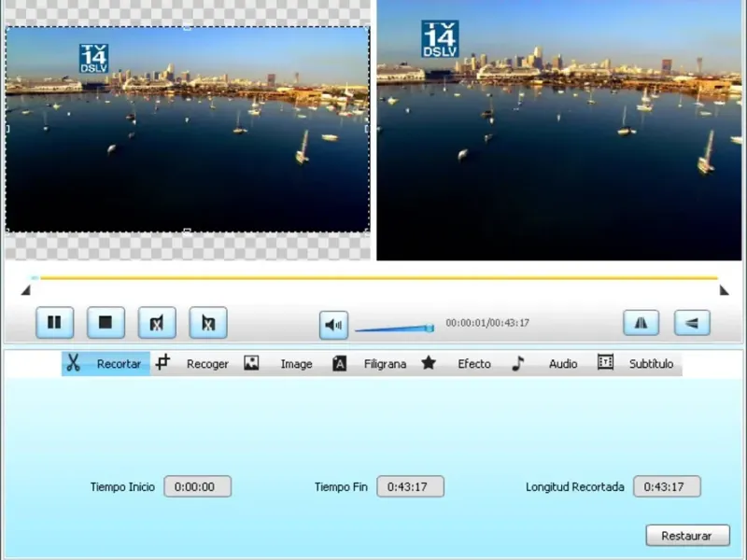Click the Tiempo Fin time field
747x560 pixels.
tap(410, 486)
